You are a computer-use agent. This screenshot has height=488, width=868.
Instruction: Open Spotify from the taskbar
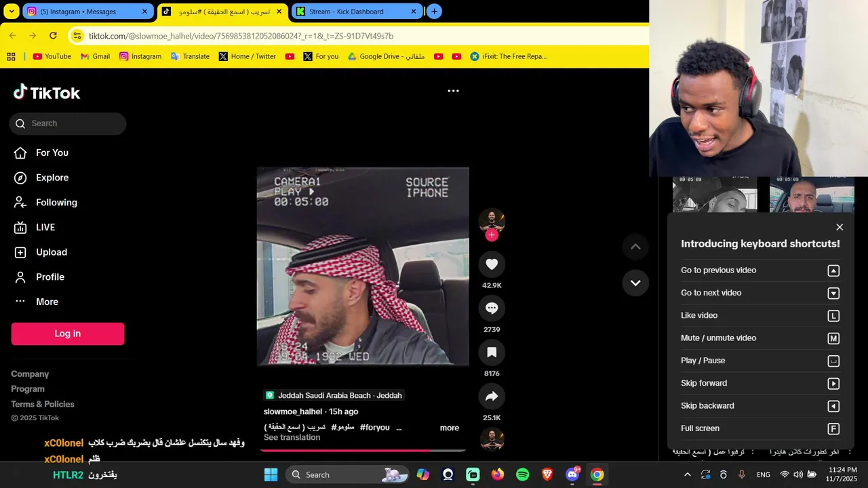[523, 474]
